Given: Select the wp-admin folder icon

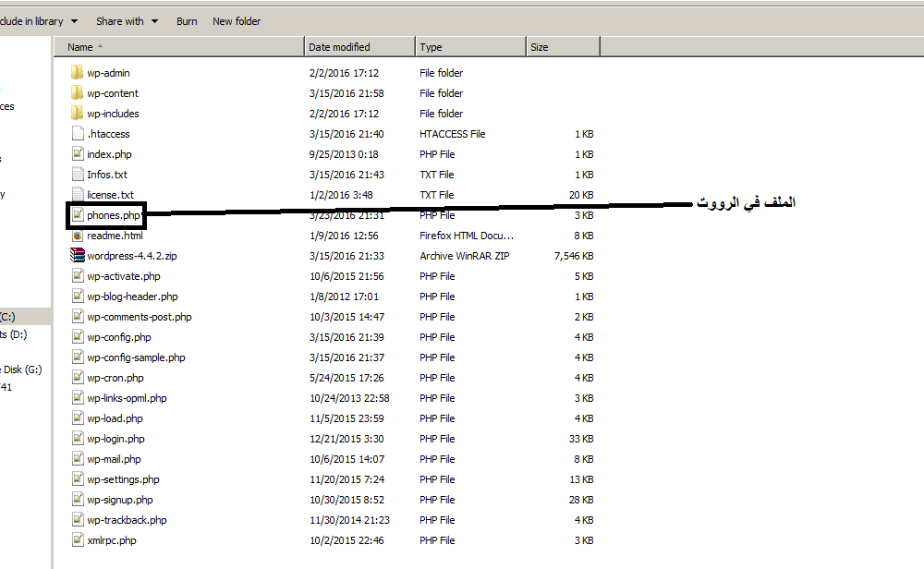Looking at the screenshot, I should [x=77, y=72].
